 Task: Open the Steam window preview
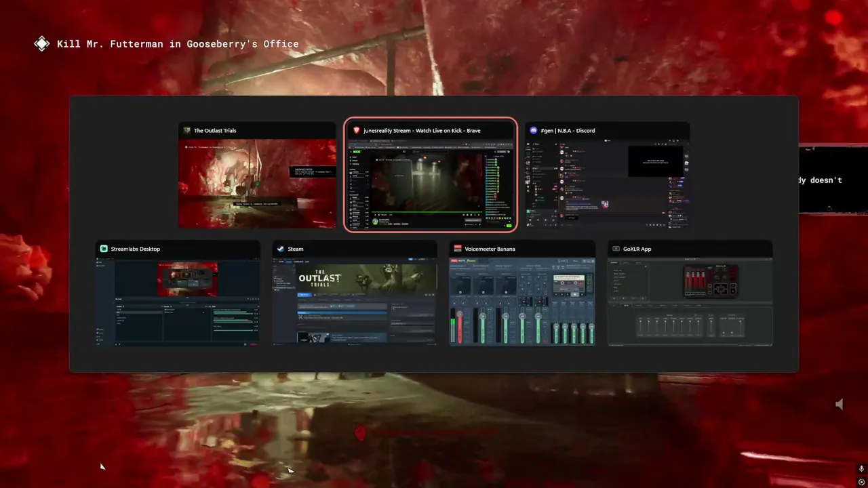(x=355, y=302)
